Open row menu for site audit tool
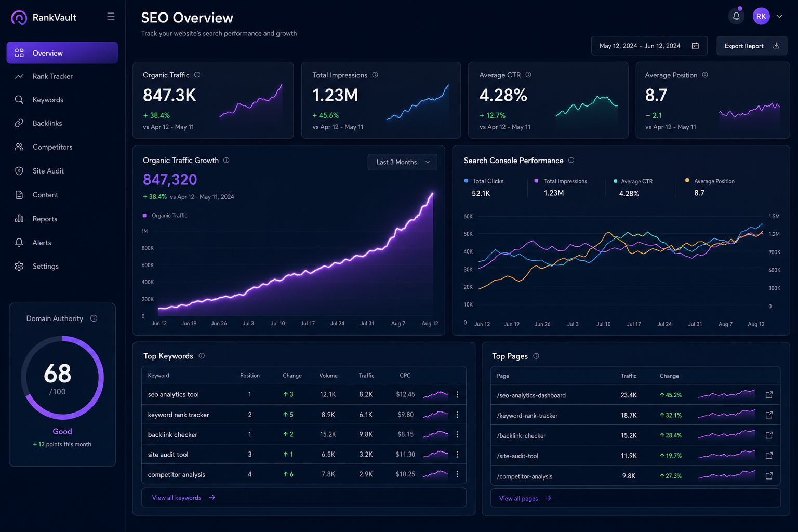Viewport: 798px width, 532px height. 457,454
